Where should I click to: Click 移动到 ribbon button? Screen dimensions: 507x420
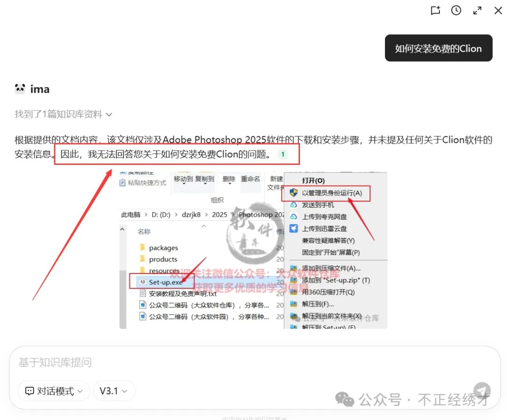(184, 179)
